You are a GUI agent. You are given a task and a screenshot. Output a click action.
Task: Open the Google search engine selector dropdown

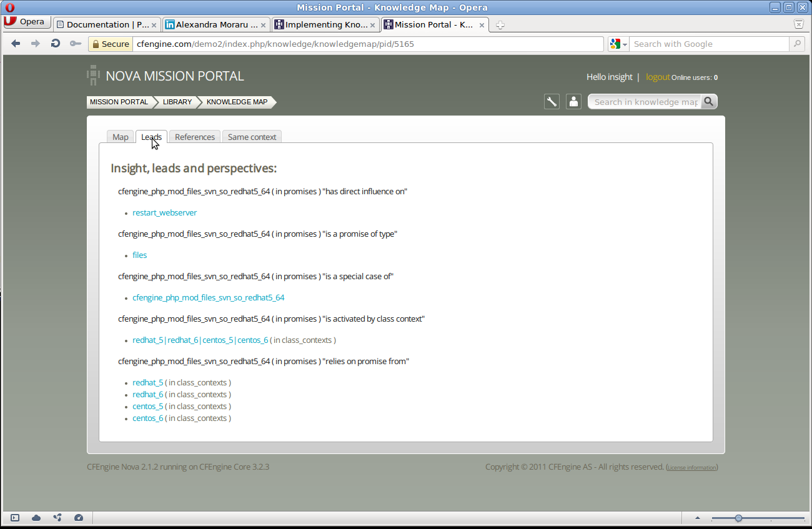619,44
